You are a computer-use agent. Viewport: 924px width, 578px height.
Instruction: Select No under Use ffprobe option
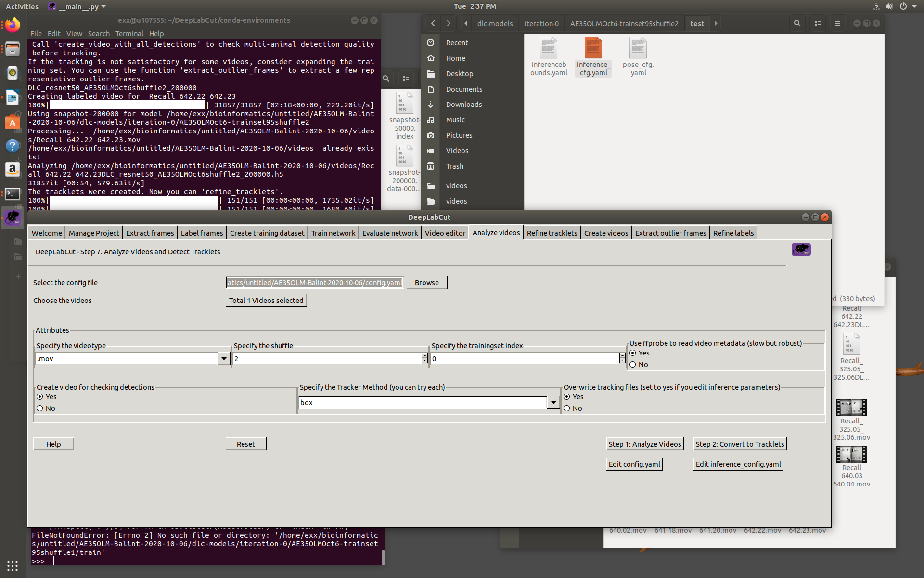click(x=633, y=364)
